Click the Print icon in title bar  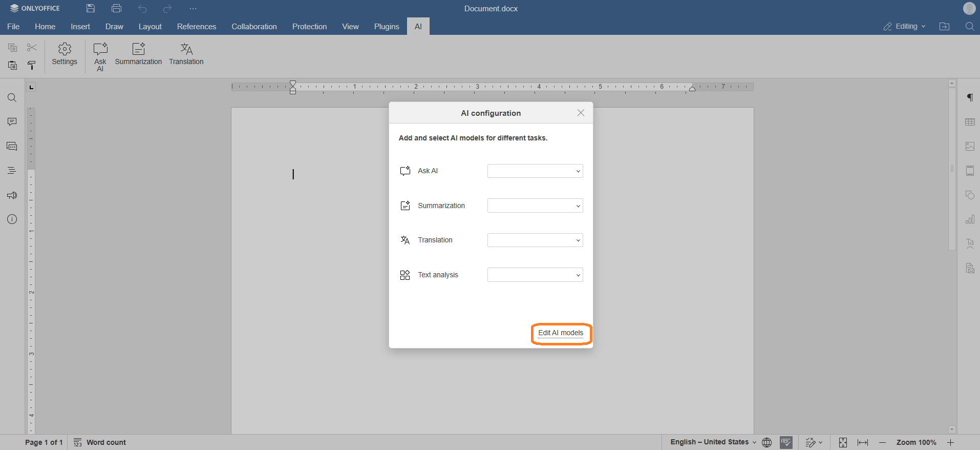pos(116,9)
